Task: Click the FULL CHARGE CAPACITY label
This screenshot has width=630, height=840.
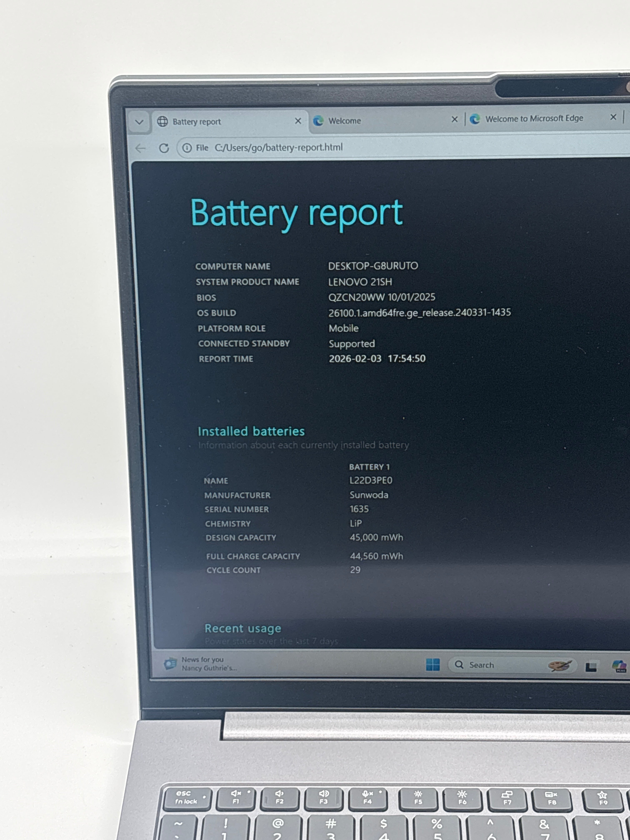Action: click(253, 556)
